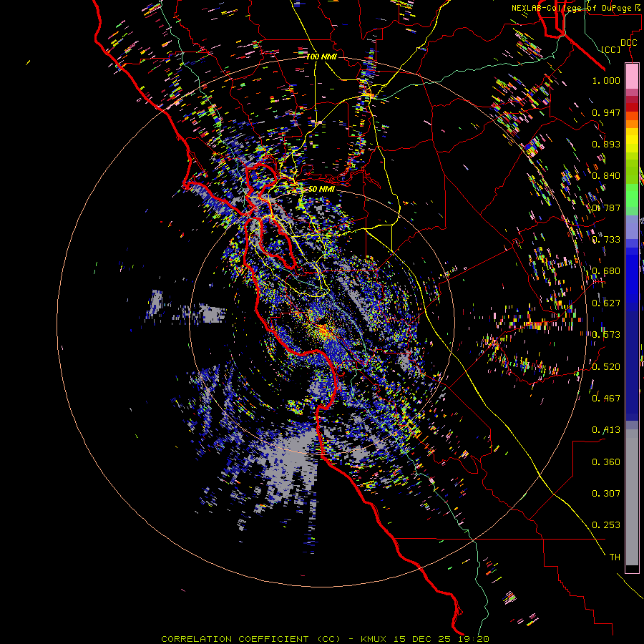Click the 0.467 legend value

point(606,399)
